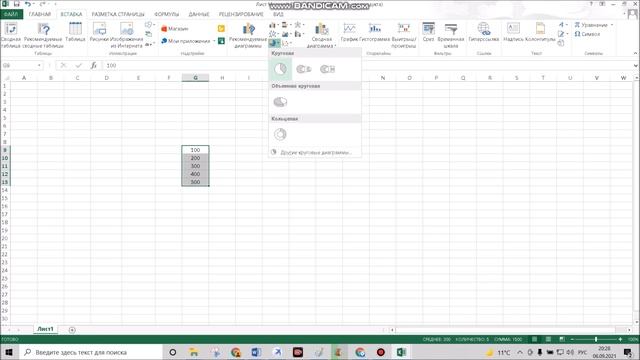Open Windows Start menu
Screen dimensions: 640x360
[x=9, y=352]
